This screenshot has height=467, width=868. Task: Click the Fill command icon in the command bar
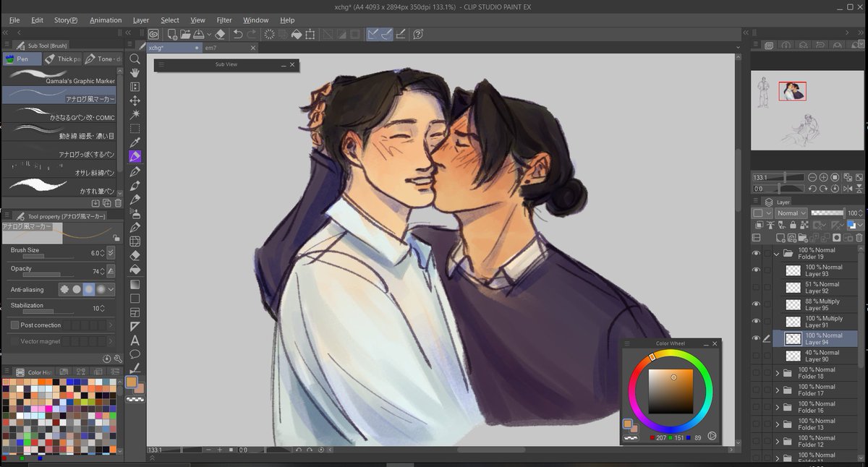click(296, 34)
